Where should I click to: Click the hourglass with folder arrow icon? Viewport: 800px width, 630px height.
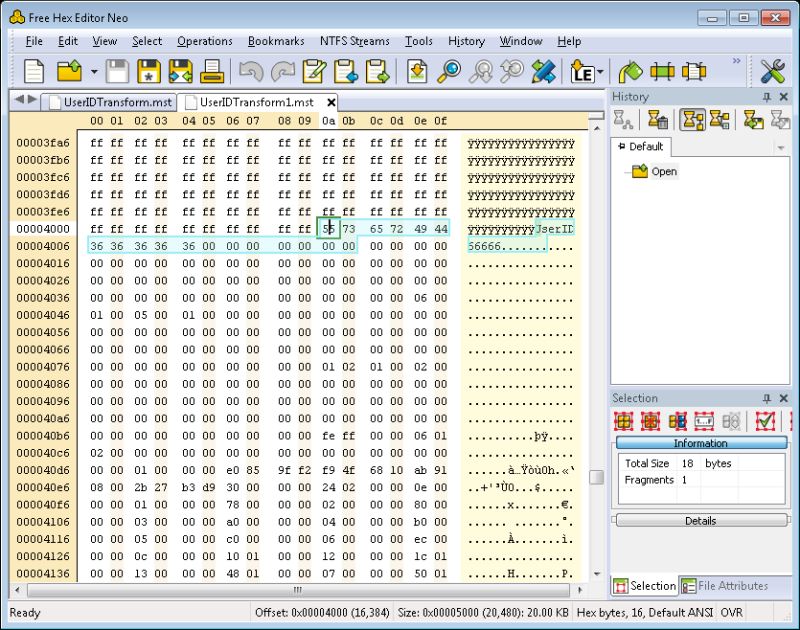(753, 120)
